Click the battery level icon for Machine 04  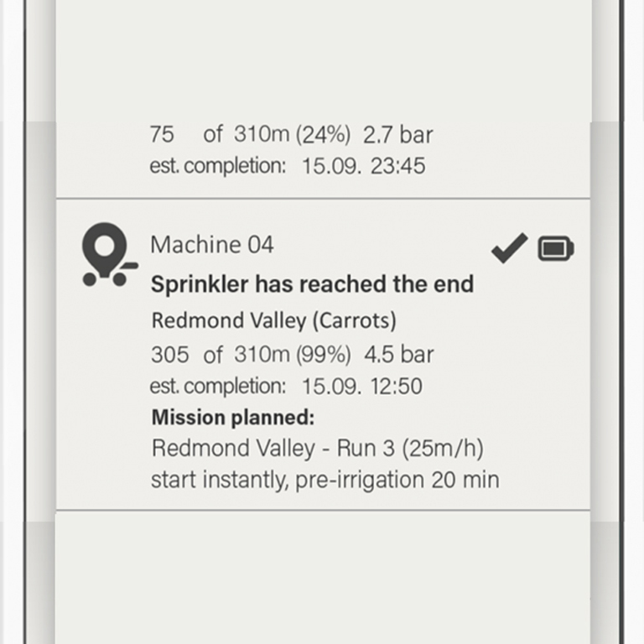point(556,248)
